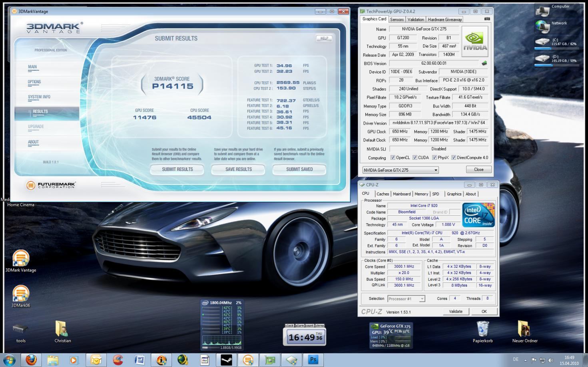Open the Neuer Ordner folder
Screen dimensions: 588x367
coord(525,332)
